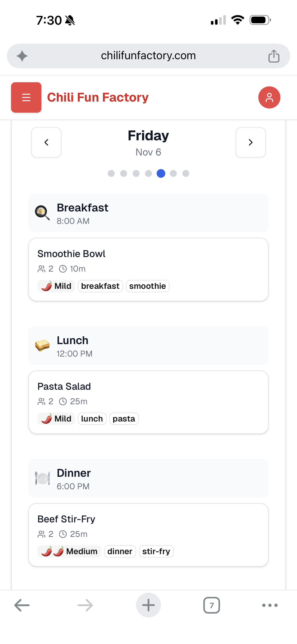Open browser more options menu
The image size is (297, 644).
[x=270, y=605]
